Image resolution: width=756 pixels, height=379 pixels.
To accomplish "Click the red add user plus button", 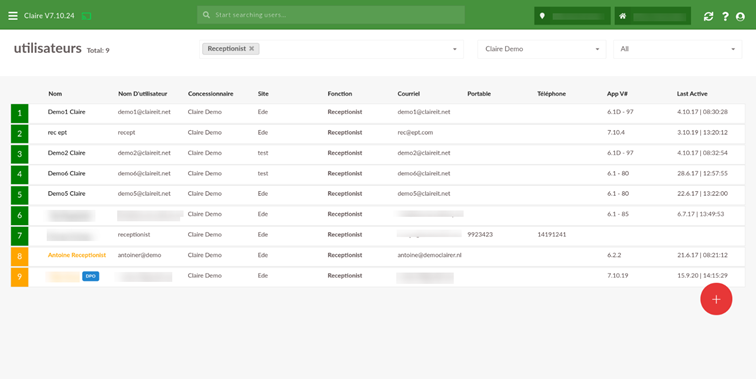I will point(716,299).
